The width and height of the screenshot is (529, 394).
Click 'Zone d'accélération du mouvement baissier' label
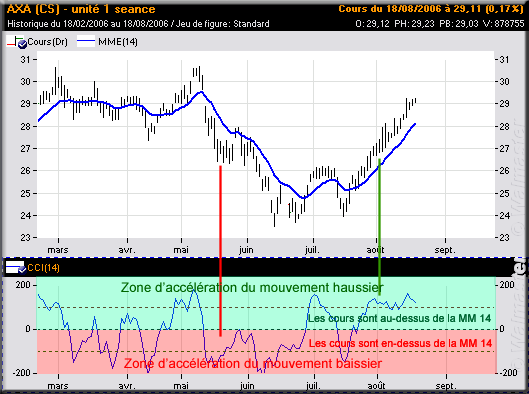tap(253, 364)
